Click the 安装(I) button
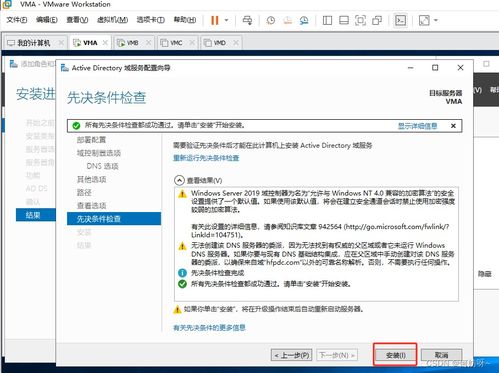The height and width of the screenshot is (373, 499). pyautogui.click(x=395, y=355)
